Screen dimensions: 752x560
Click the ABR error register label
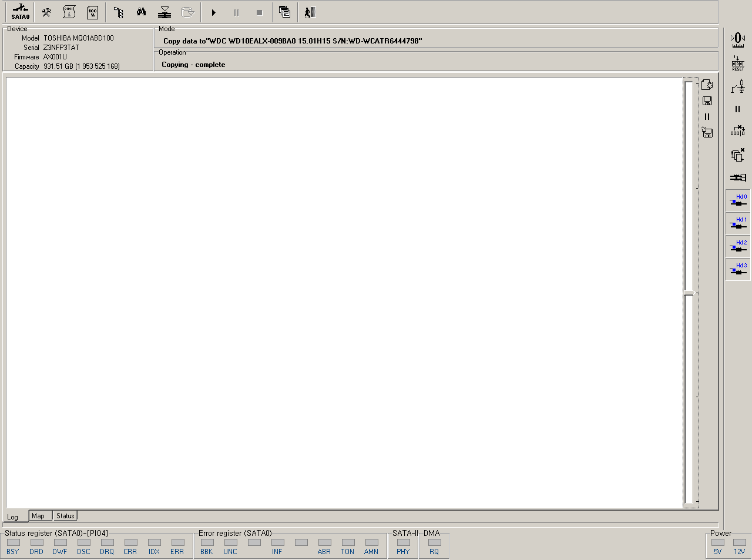coord(324,552)
